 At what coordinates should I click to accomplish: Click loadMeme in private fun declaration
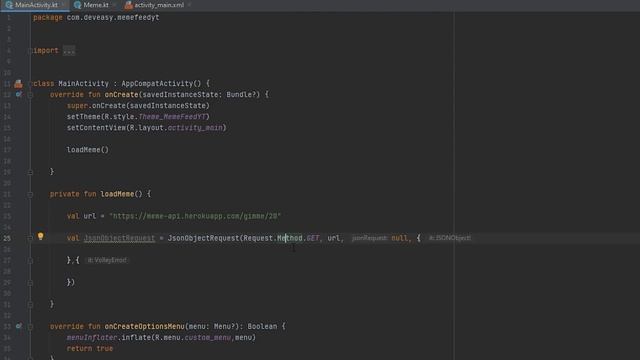(117, 194)
